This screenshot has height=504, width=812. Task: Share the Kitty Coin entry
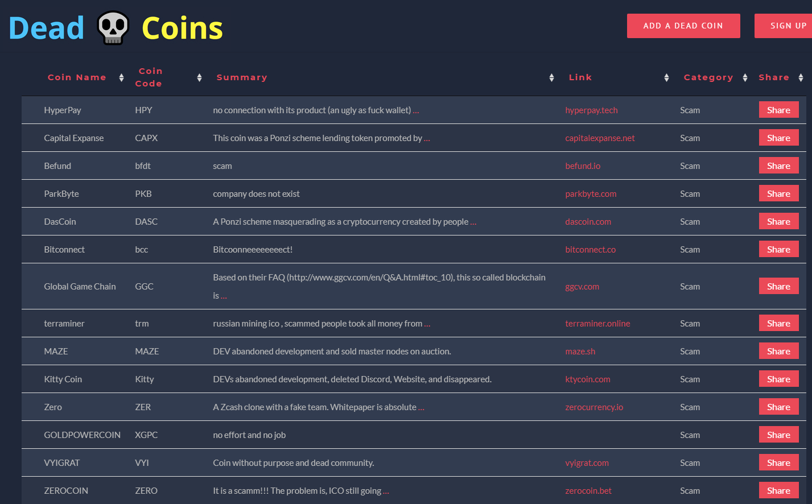tap(778, 379)
